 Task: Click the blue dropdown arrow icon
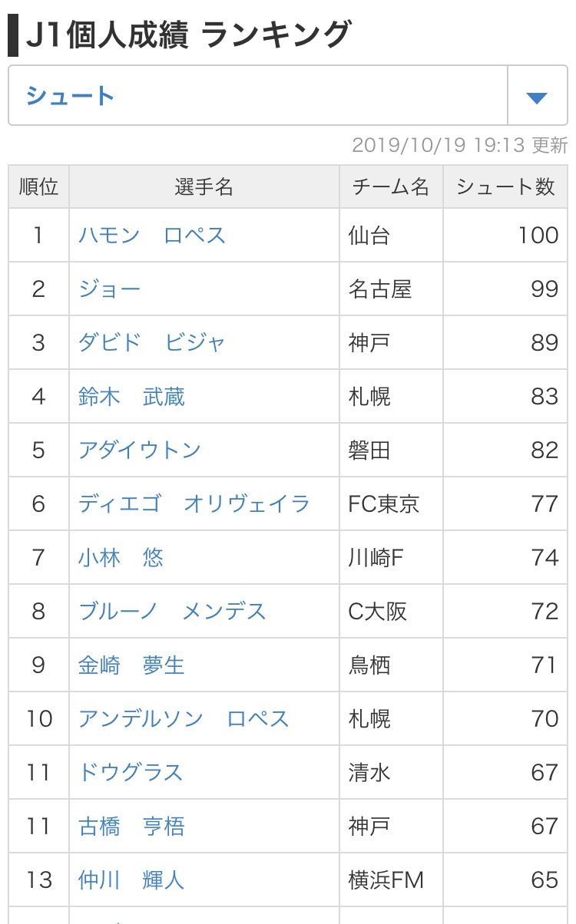[x=536, y=97]
